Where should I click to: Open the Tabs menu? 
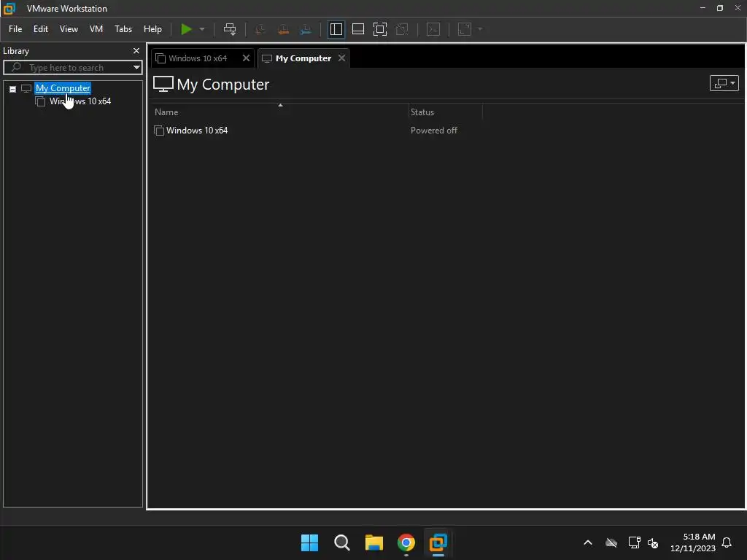tap(123, 29)
